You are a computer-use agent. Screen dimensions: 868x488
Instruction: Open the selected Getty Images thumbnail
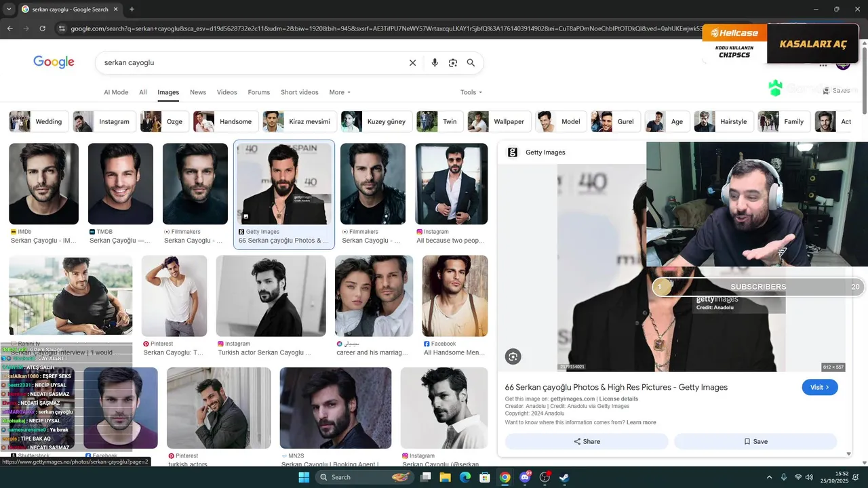click(284, 184)
